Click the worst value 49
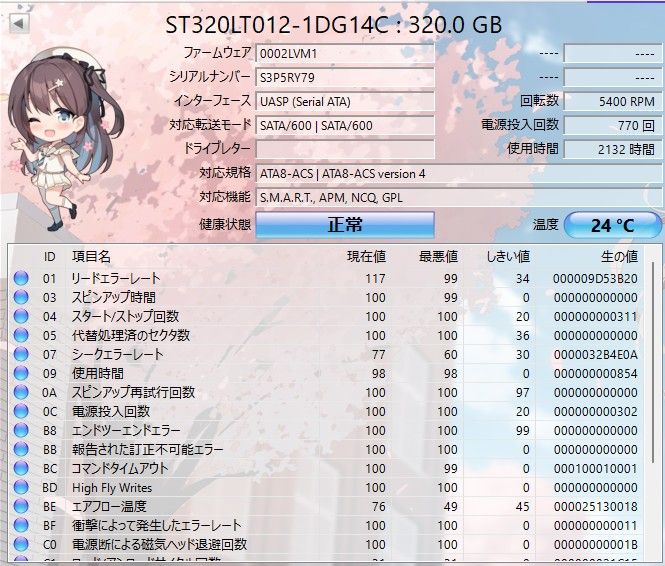The image size is (665, 566). click(450, 507)
